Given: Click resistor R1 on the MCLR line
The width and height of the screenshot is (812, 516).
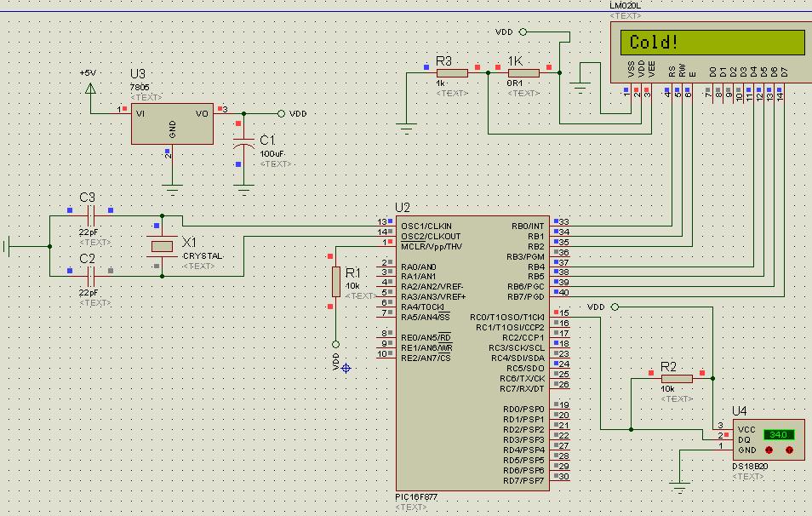Looking at the screenshot, I should click(x=335, y=280).
